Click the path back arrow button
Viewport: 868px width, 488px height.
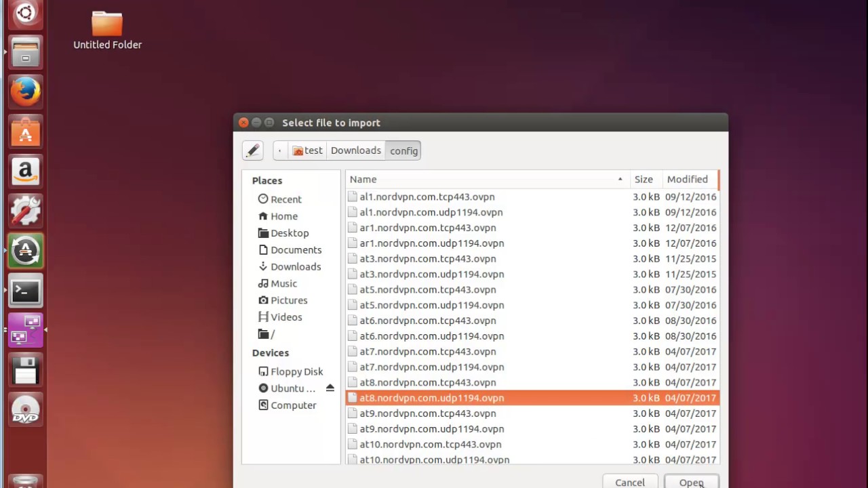tap(280, 150)
